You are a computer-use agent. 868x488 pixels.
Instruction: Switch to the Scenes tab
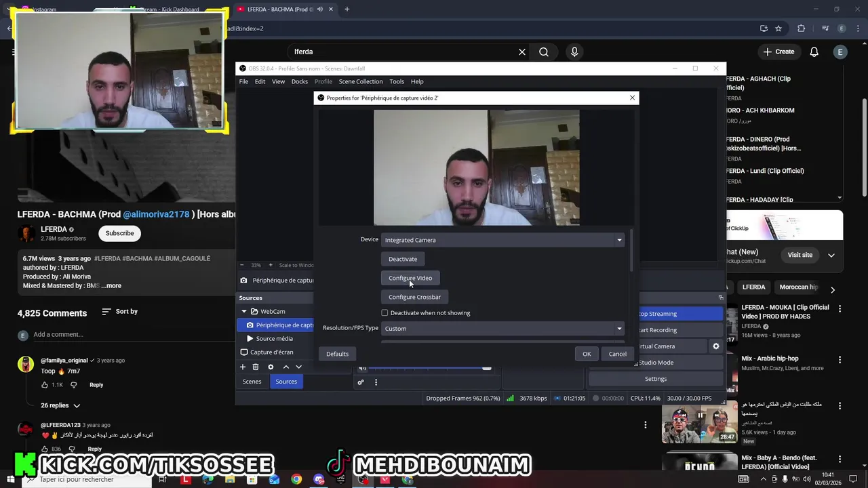(x=252, y=382)
